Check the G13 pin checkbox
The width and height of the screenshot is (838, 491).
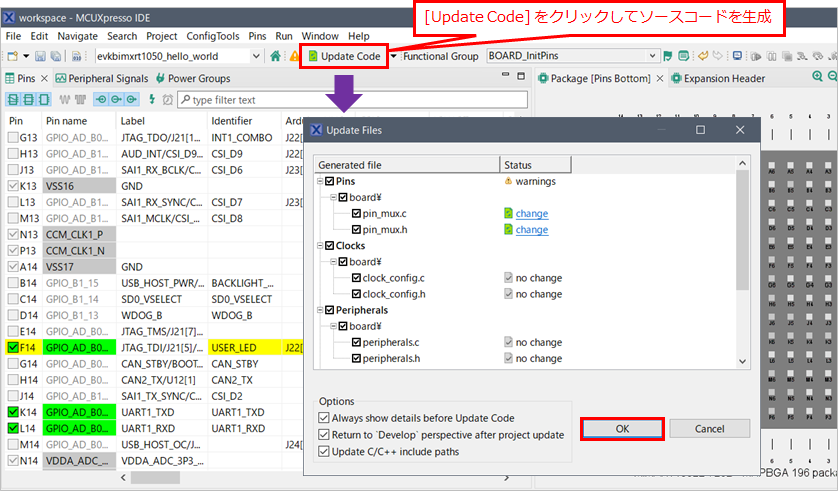click(13, 137)
